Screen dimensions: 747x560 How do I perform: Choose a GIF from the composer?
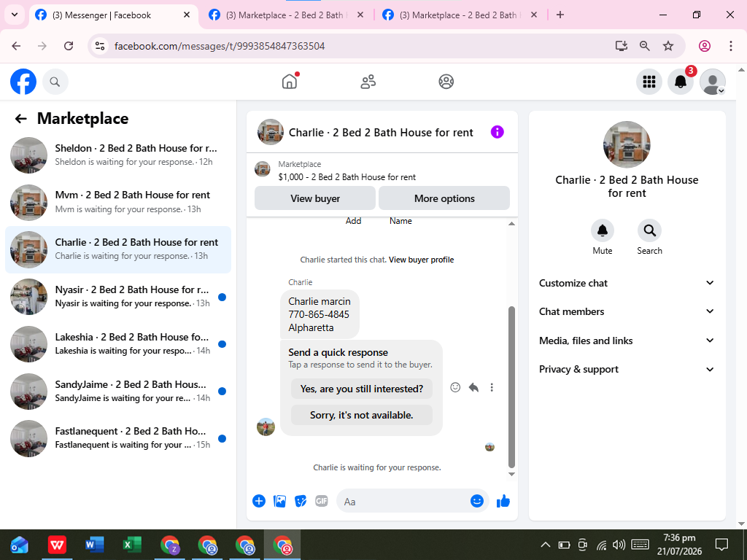point(322,501)
